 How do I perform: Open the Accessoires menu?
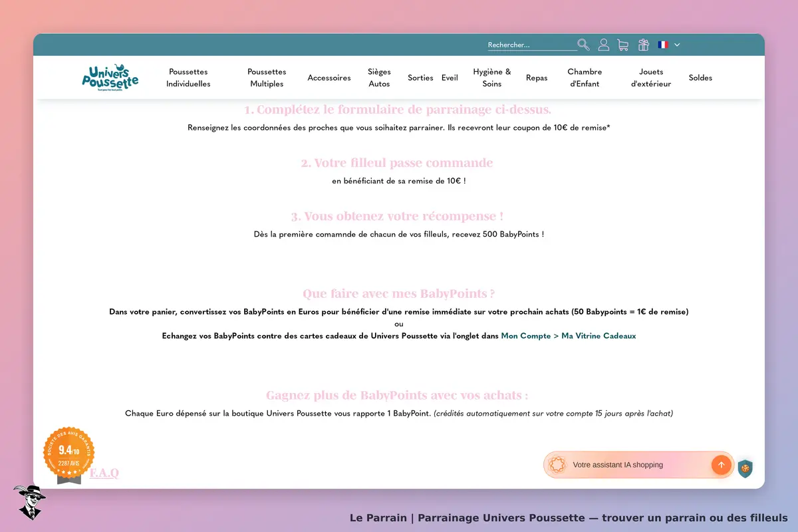[x=329, y=78]
